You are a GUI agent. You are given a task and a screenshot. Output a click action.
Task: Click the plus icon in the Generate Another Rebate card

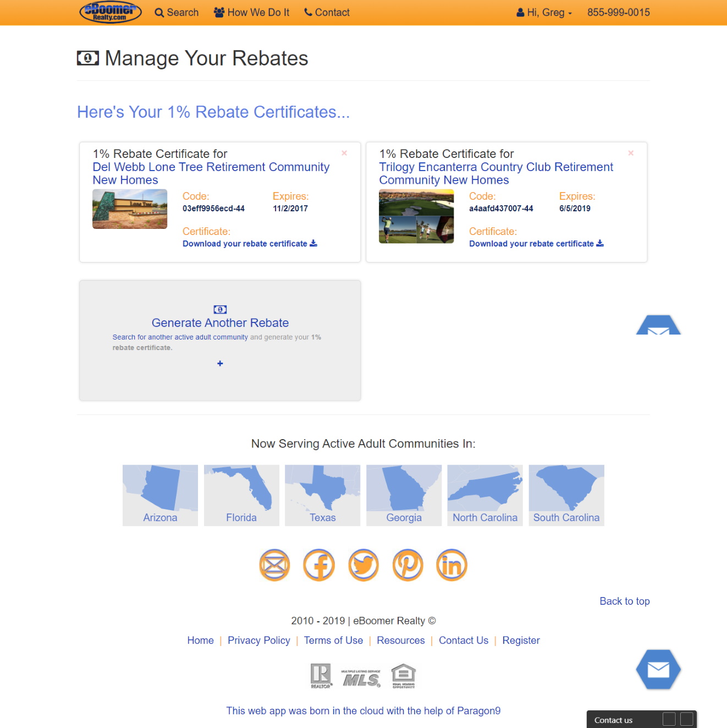tap(220, 364)
